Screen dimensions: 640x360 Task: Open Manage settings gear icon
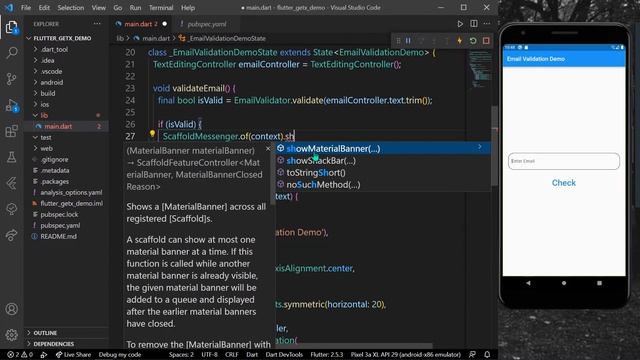(x=11, y=335)
